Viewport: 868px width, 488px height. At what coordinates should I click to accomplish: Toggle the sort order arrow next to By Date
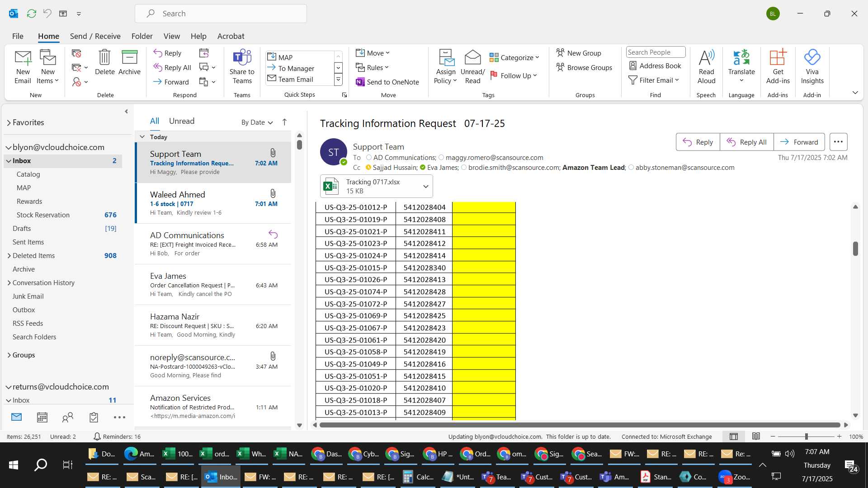(x=284, y=122)
